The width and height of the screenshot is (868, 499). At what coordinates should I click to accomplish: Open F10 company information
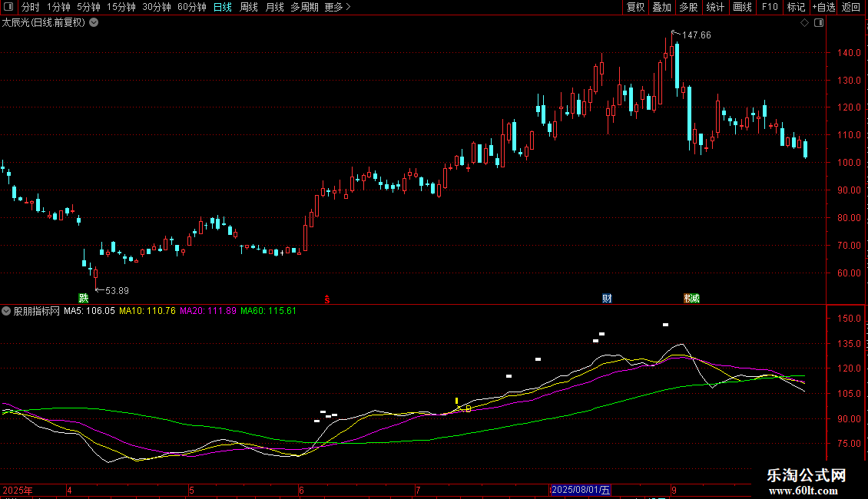click(x=770, y=7)
